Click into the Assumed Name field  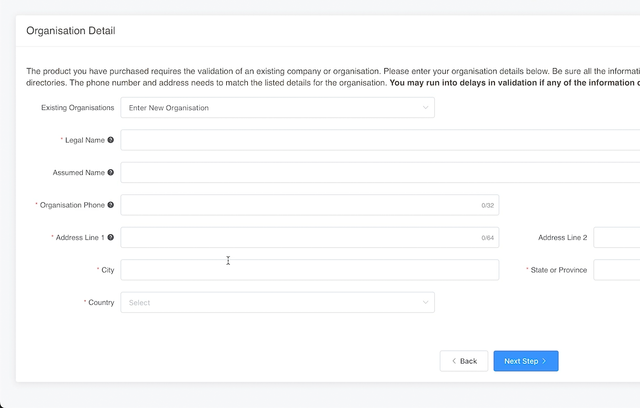click(x=380, y=172)
